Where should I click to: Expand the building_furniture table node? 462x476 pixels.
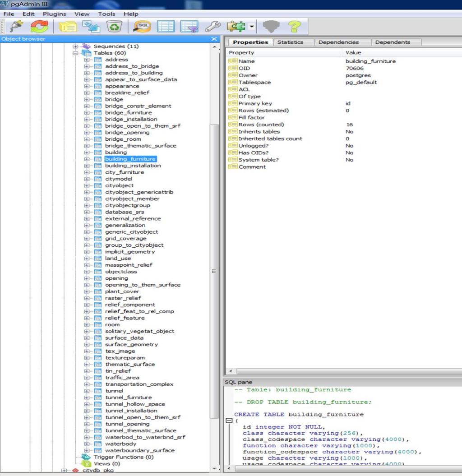point(87,159)
